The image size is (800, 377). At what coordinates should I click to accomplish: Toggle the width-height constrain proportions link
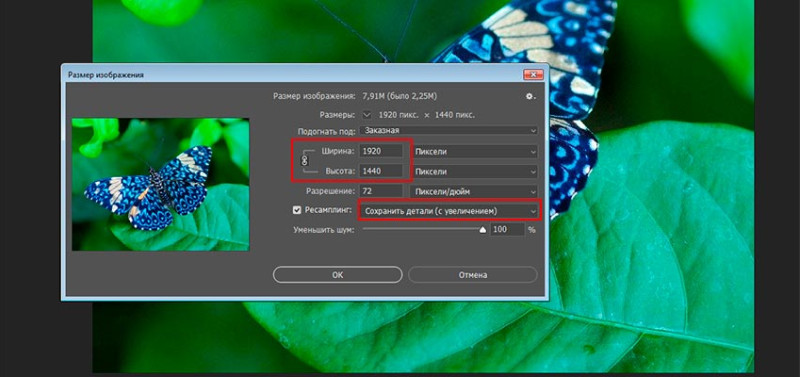tap(305, 161)
